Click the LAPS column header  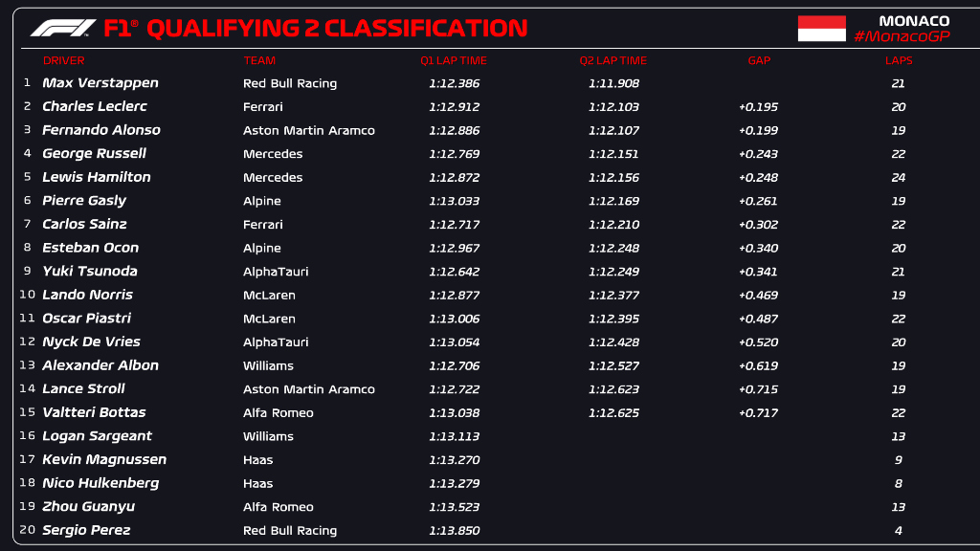(898, 60)
